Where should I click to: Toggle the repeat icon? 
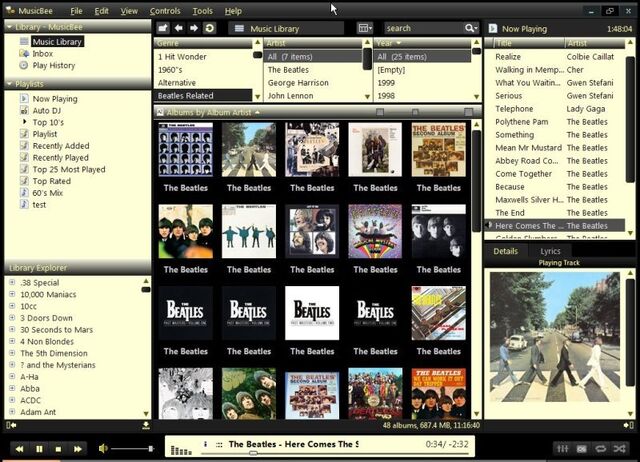pyautogui.click(x=600, y=449)
